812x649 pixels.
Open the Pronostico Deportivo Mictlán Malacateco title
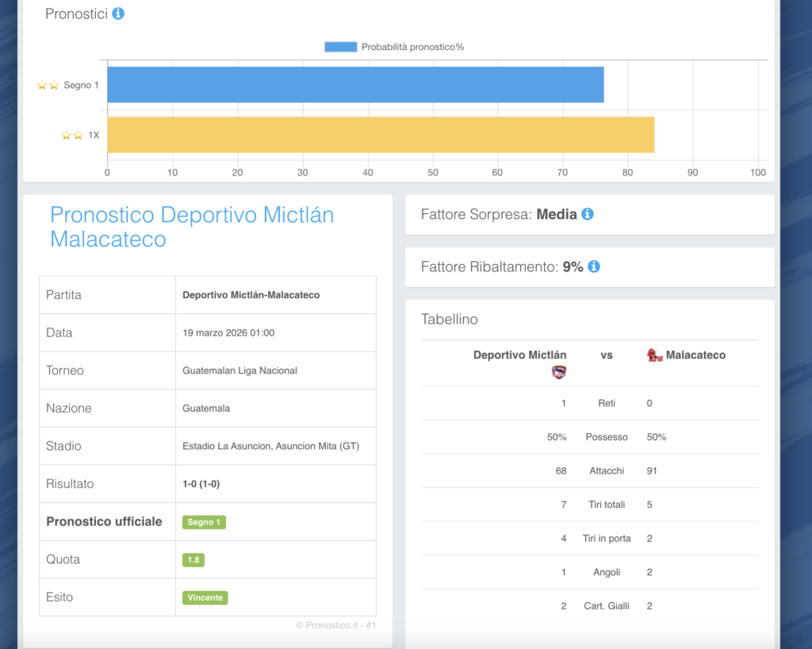tap(191, 227)
